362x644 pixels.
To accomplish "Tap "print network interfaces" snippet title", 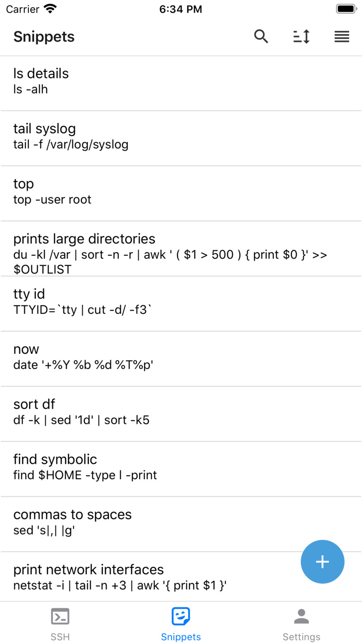I will [89, 569].
